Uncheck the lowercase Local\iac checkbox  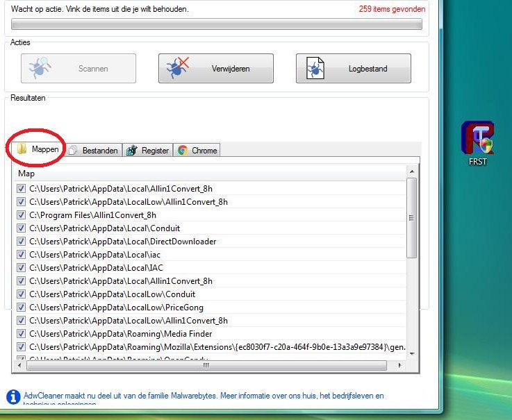[x=22, y=255]
